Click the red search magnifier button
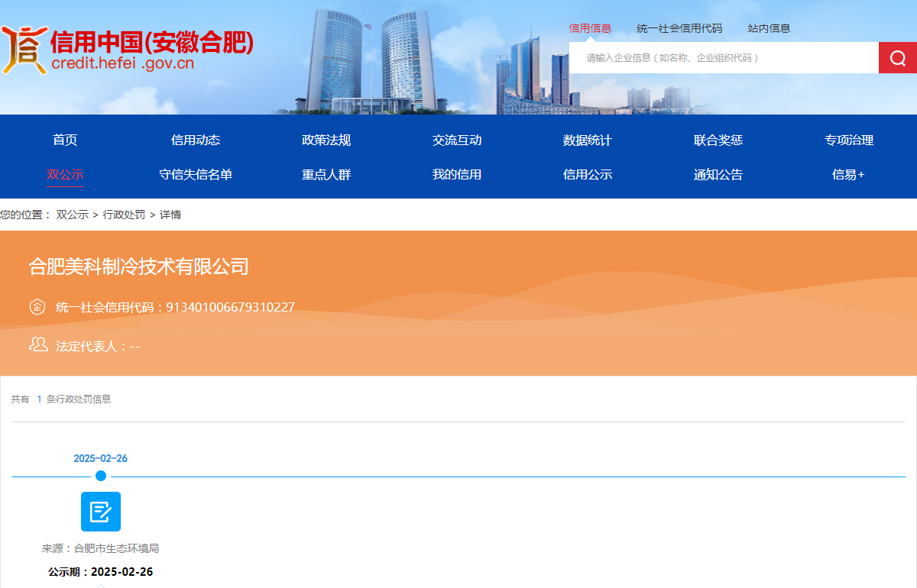The image size is (917, 588). click(x=898, y=58)
